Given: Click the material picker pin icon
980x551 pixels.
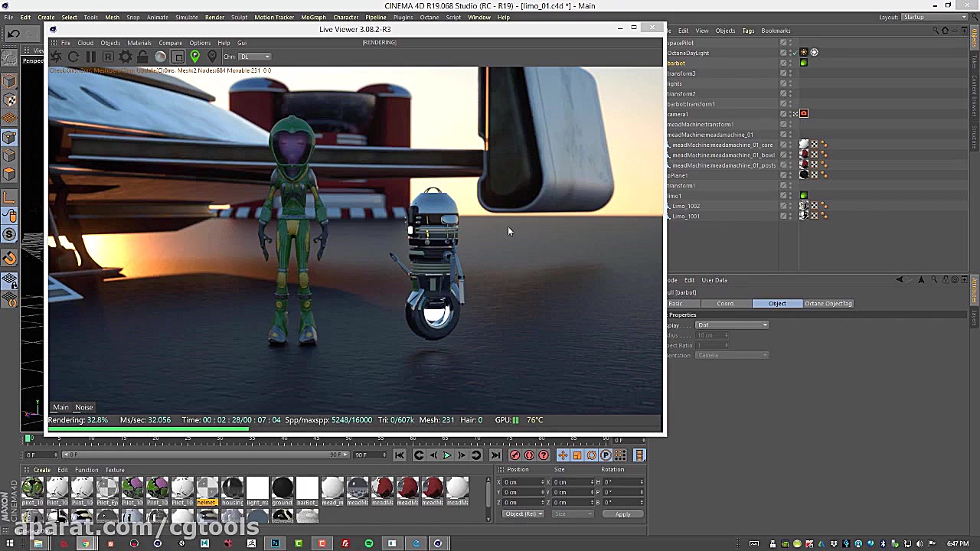Looking at the screenshot, I should pos(212,57).
